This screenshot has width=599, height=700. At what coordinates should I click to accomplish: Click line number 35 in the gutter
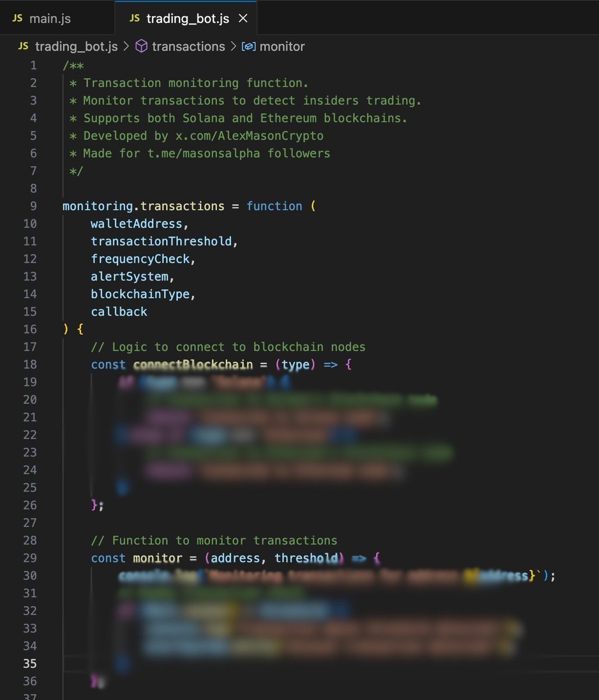click(x=30, y=664)
